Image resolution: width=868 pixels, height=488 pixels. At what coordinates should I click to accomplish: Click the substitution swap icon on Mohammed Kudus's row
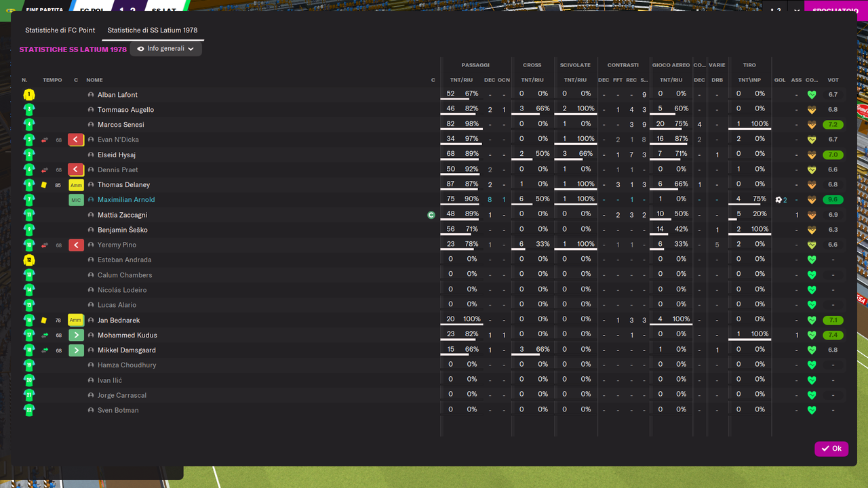tap(44, 335)
